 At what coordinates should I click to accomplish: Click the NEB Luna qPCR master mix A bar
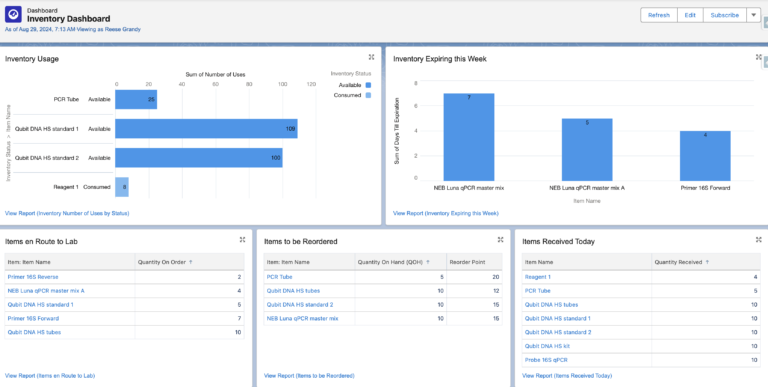tap(587, 150)
